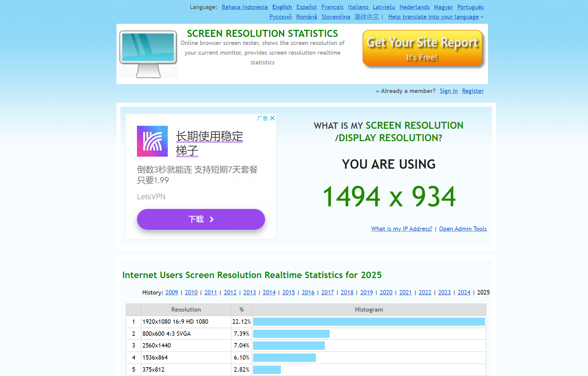Screen dimensions: 588x376
Task: Click the purple 下载 download button arrow
Action: coord(211,219)
